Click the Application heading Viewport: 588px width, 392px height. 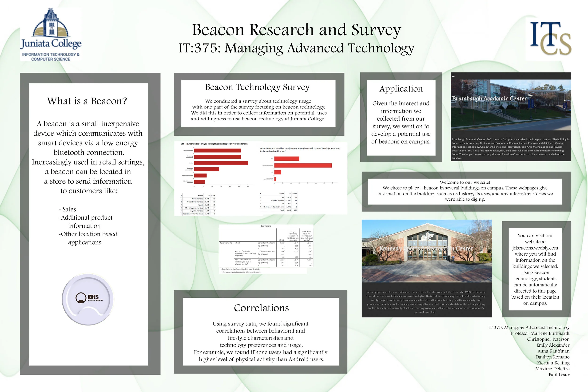pyautogui.click(x=401, y=89)
